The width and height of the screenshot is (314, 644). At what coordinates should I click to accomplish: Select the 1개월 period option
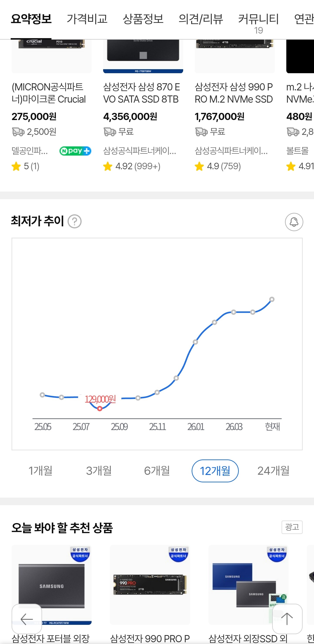41,471
